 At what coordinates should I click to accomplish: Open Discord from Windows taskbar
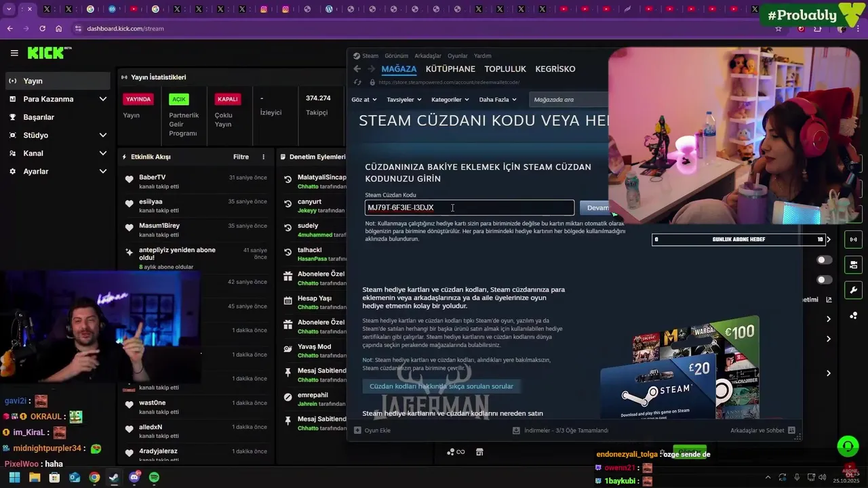[134, 478]
